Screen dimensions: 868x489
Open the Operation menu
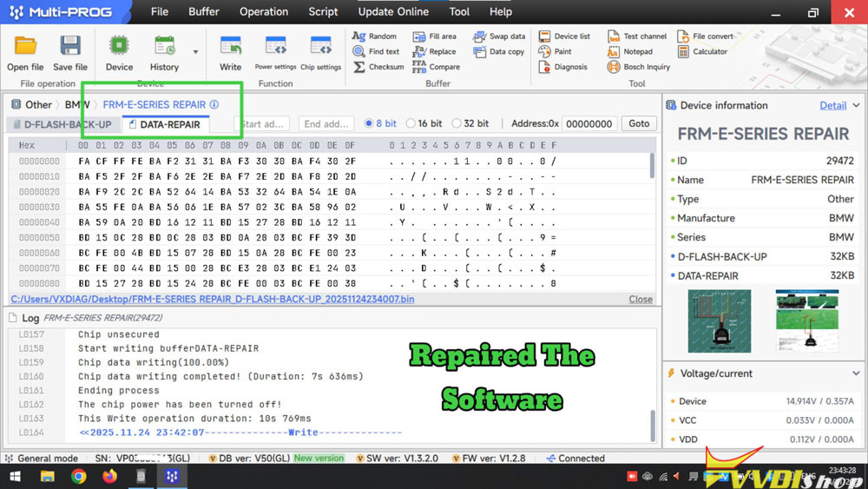[x=264, y=12]
